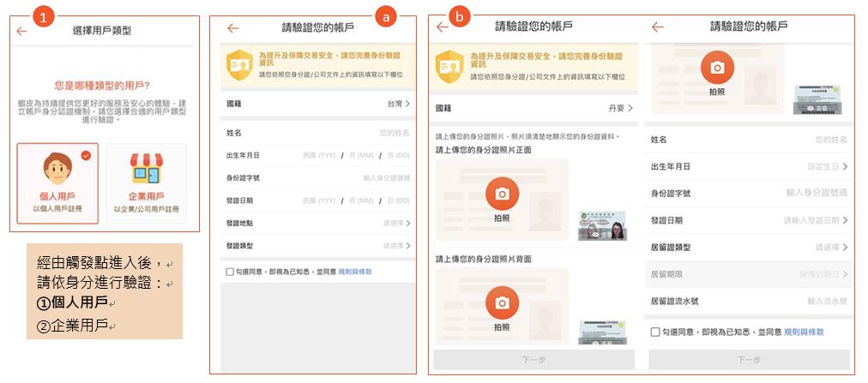Image resolution: width=868 pixels, height=383 pixels.
Task: Tap 民國 (YYY) of 發證日期 in panel a
Action: point(319,200)
